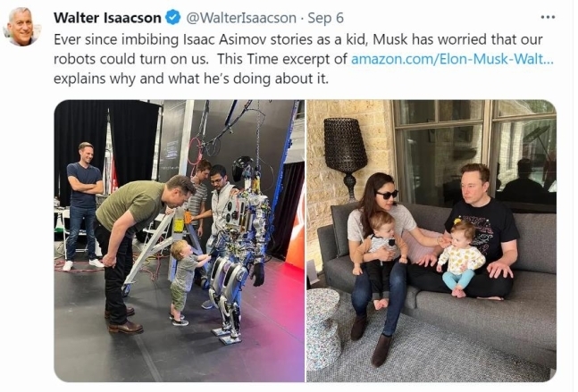Click the "explains why and what he's doing" line

click(x=191, y=79)
